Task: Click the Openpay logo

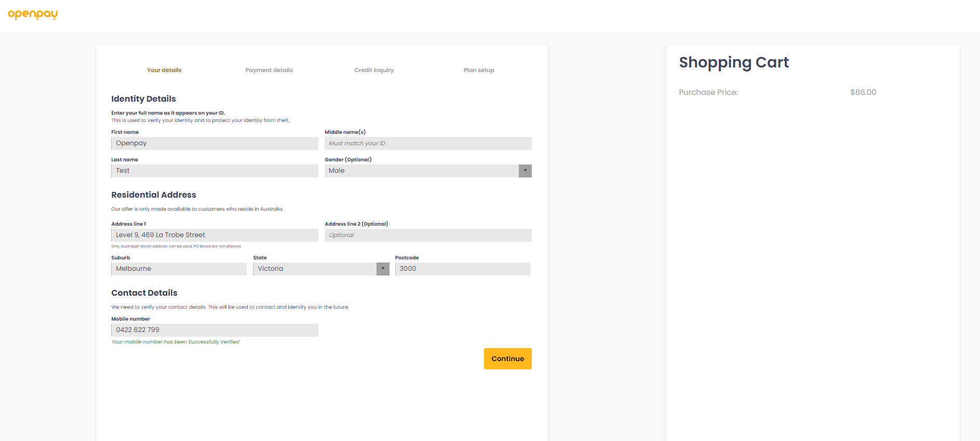Action: coord(33,14)
